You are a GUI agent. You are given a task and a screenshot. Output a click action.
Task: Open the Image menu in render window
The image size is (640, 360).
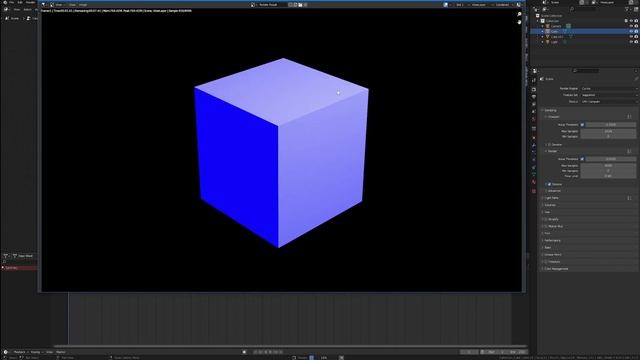click(83, 5)
